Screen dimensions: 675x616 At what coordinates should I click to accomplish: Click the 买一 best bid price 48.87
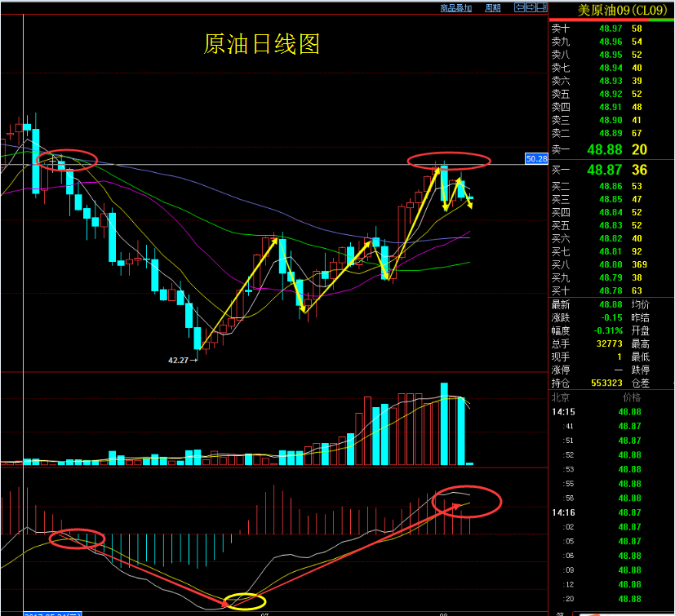(x=605, y=170)
